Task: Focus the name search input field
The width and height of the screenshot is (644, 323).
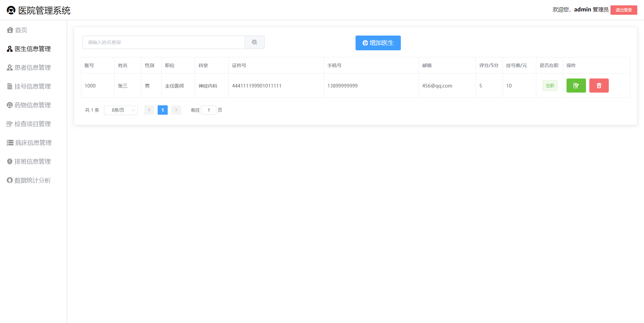Action: coord(164,42)
